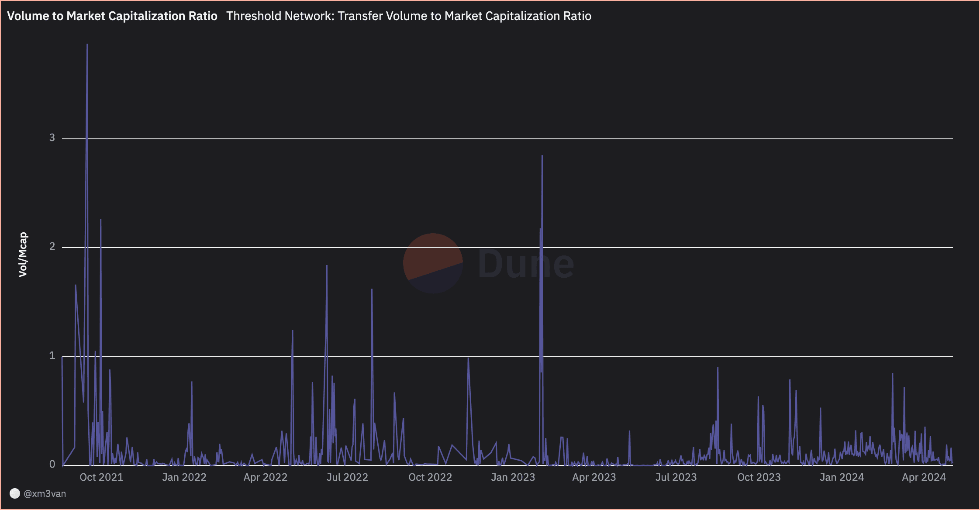Click the Apr 2024 x-axis label
The height and width of the screenshot is (510, 980).
pyautogui.click(x=924, y=477)
